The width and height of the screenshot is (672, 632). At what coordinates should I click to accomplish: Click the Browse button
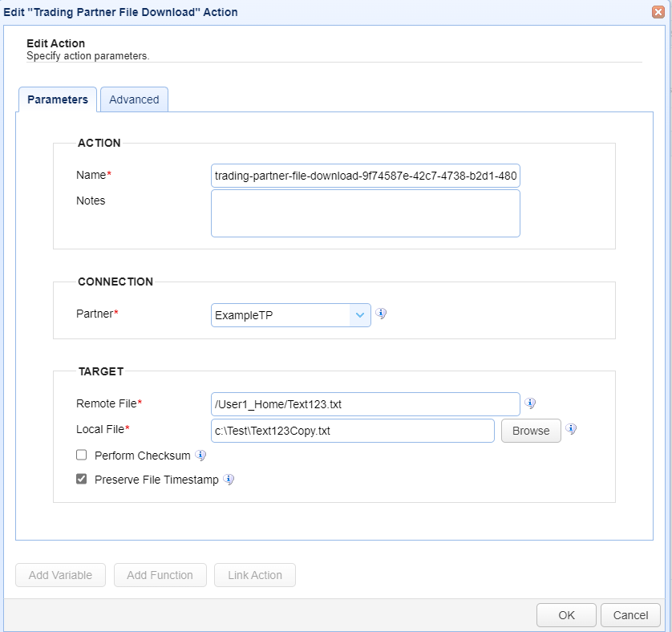coord(531,431)
